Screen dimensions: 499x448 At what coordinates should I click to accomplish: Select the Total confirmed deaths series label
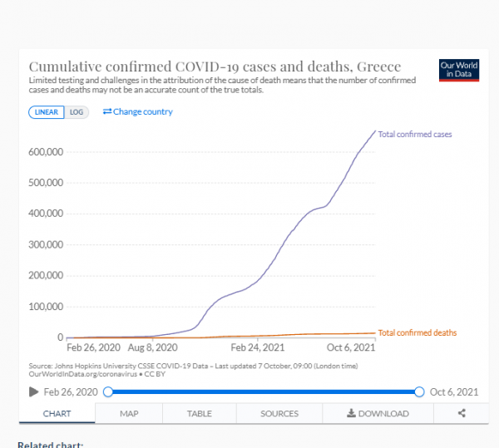(x=417, y=332)
